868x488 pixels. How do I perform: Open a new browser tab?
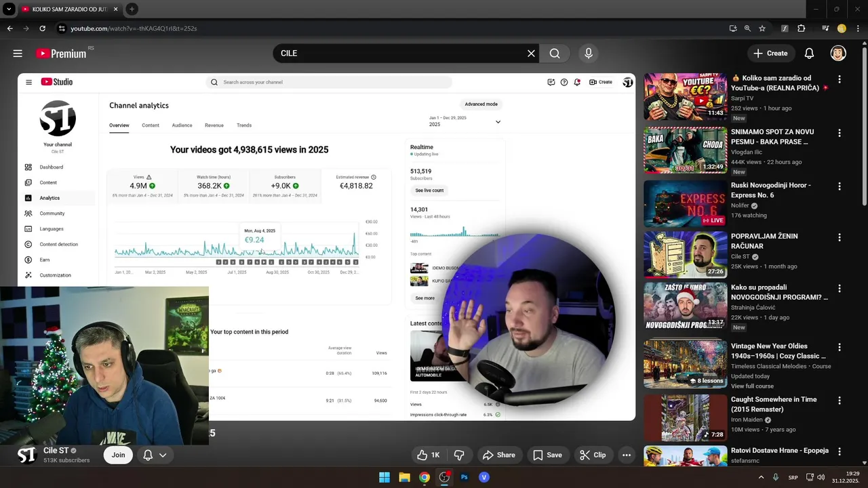click(x=132, y=9)
